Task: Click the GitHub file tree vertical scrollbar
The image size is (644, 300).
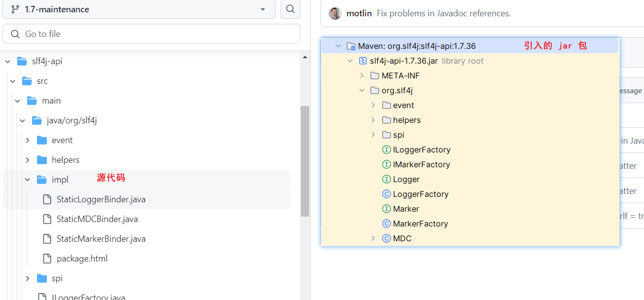Action: (x=305, y=161)
